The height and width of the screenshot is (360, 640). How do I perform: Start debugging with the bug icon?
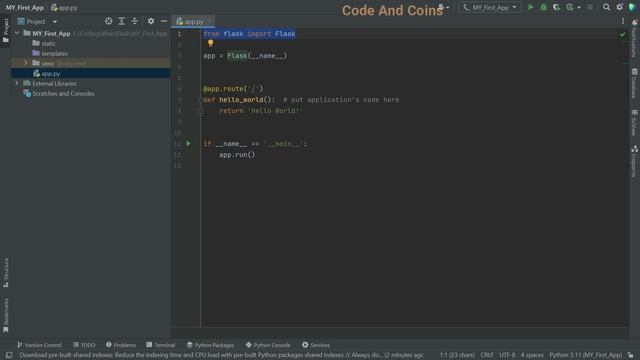coord(544,7)
